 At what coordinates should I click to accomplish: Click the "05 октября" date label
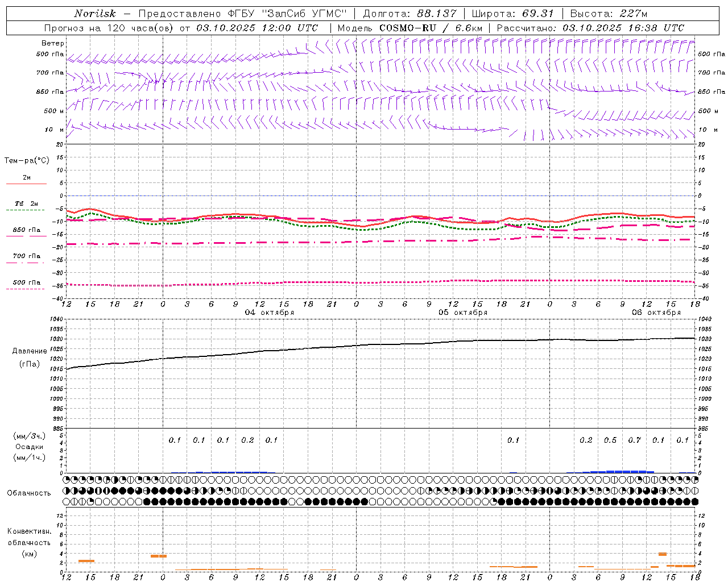[463, 313]
